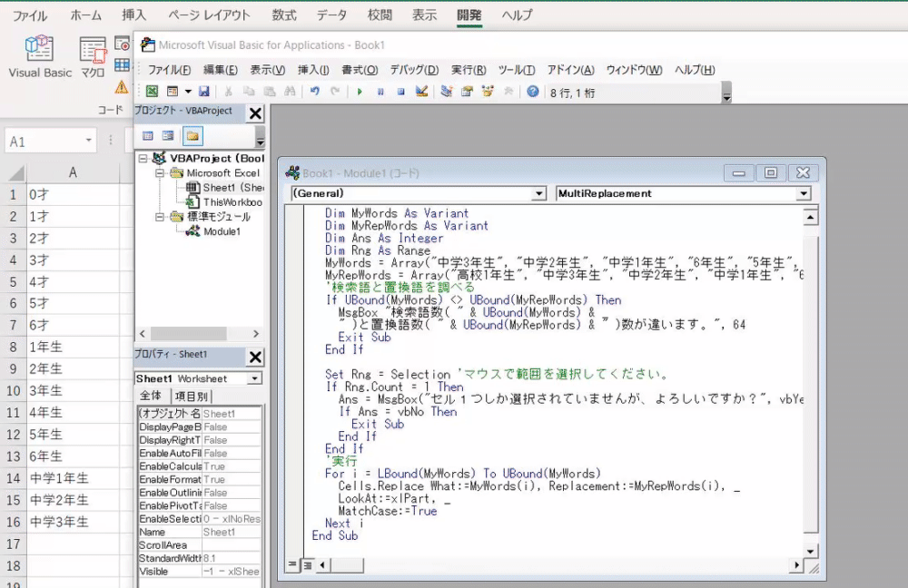This screenshot has height=588, width=908.
Task: Click the Run Sub (play) toolbar icon
Action: [x=360, y=92]
